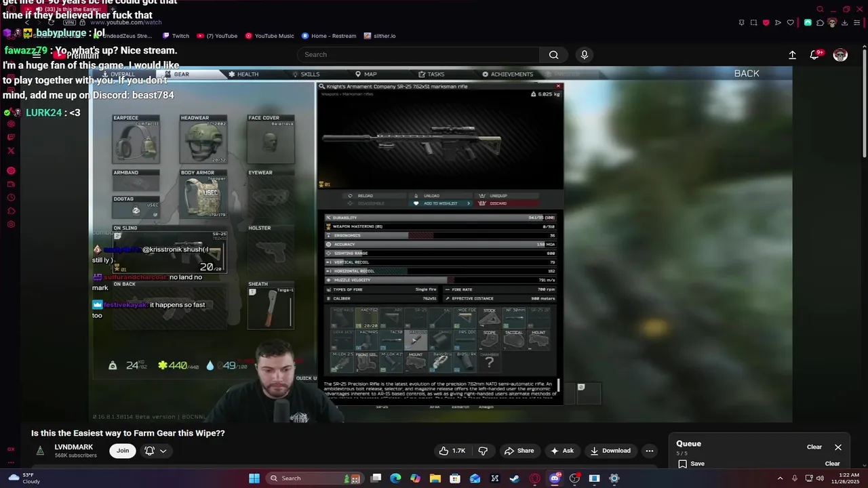Share the YouTube video

click(x=519, y=451)
